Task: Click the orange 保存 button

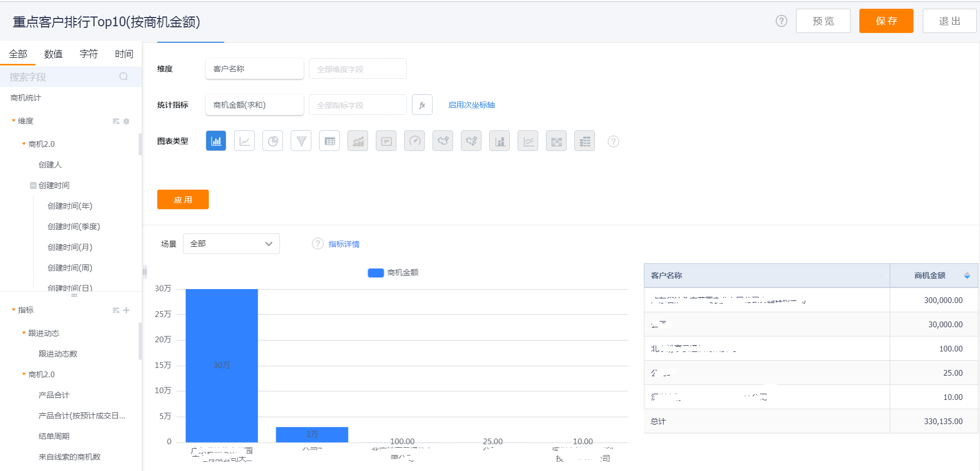Action: [x=886, y=21]
